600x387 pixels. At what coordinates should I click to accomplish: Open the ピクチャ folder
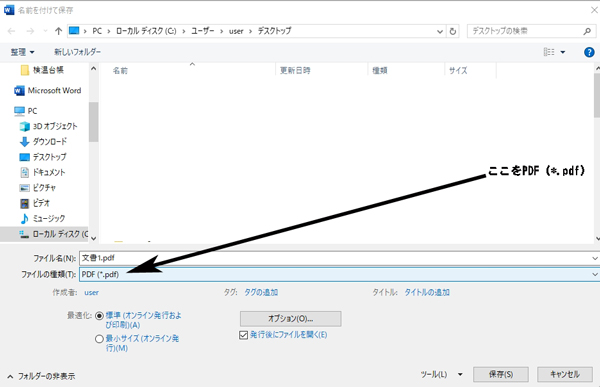point(38,188)
